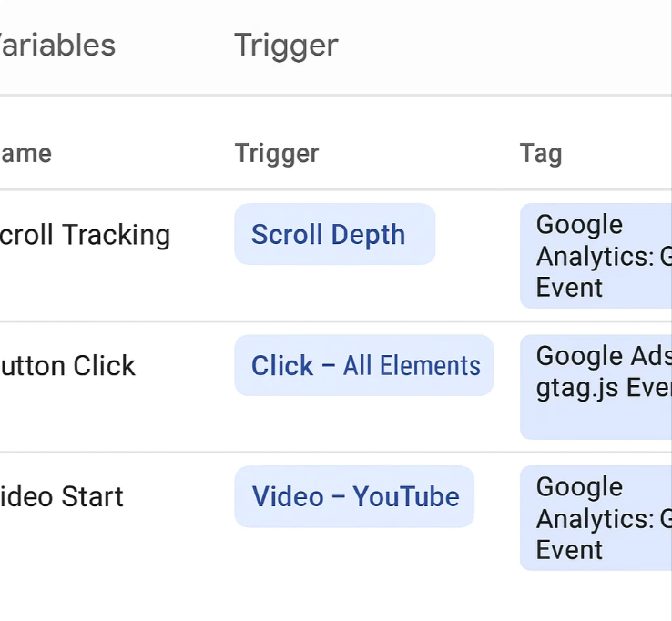
Task: Open the Scroll Depth trigger chip
Action: click(x=335, y=234)
